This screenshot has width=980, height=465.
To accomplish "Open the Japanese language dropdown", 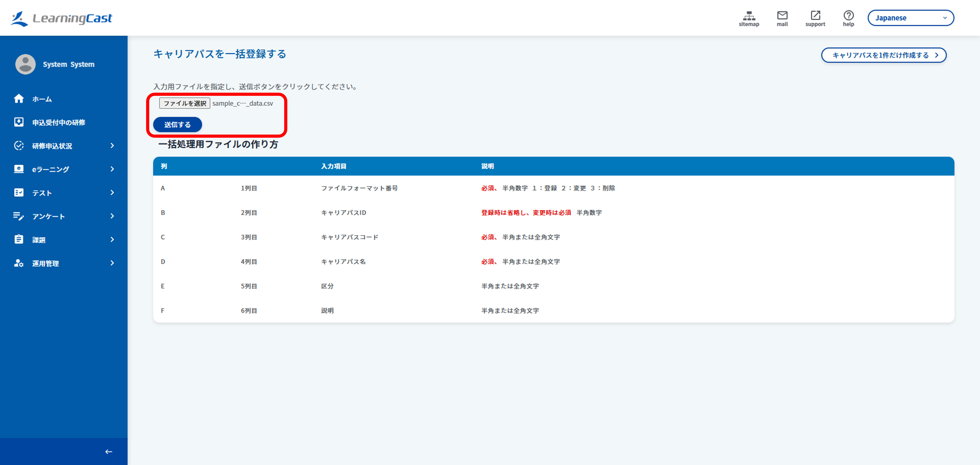I will (911, 18).
